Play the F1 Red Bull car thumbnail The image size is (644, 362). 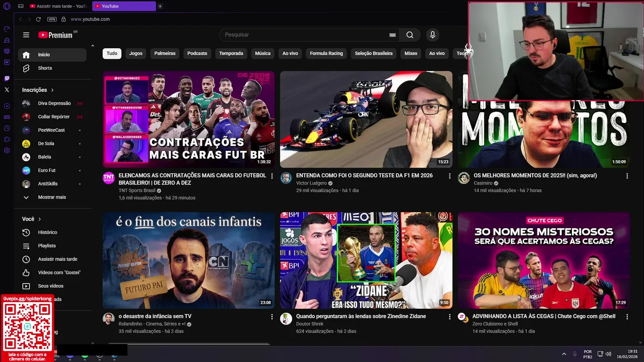coord(366,119)
